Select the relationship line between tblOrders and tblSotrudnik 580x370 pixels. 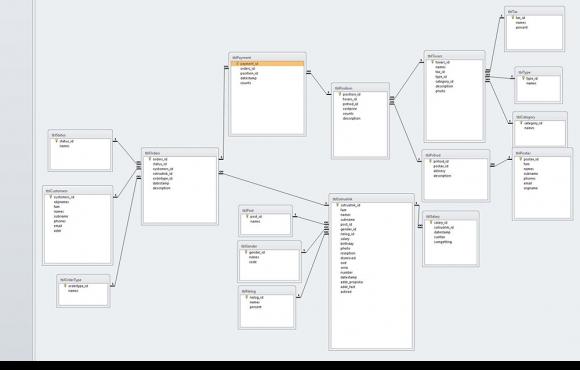pos(274,189)
